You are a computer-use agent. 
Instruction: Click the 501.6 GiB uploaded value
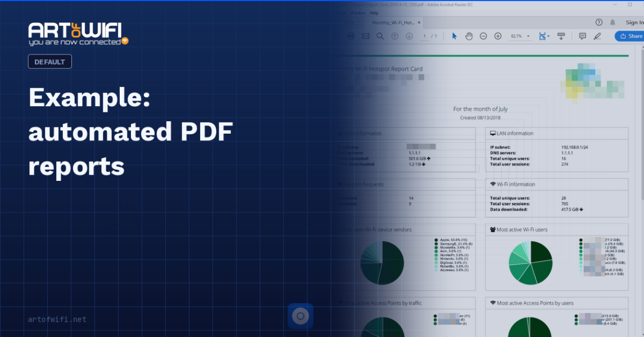pyautogui.click(x=419, y=158)
